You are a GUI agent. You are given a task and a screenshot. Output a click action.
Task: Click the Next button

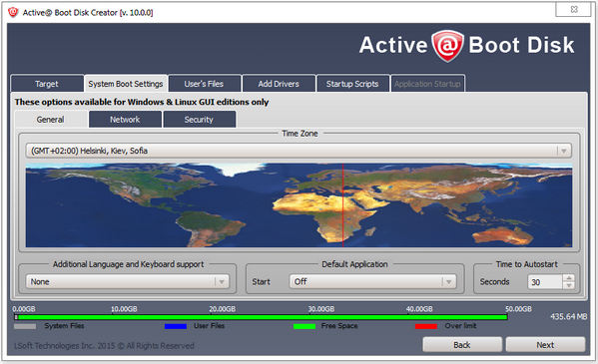545,345
